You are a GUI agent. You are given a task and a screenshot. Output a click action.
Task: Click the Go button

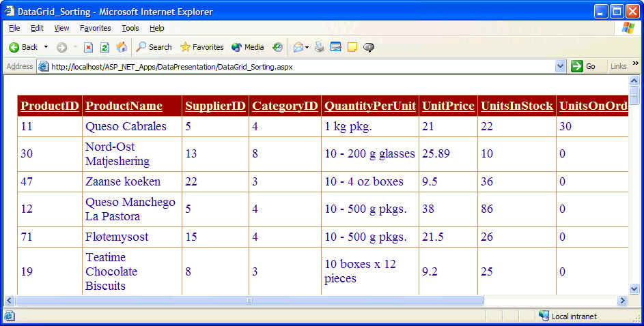(584, 66)
